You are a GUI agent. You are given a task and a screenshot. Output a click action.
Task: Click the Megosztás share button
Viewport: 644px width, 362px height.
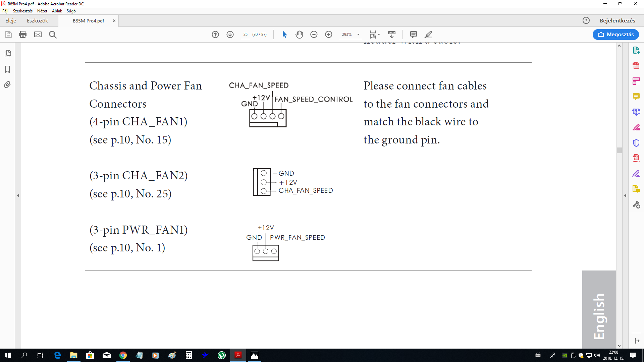[x=615, y=35]
